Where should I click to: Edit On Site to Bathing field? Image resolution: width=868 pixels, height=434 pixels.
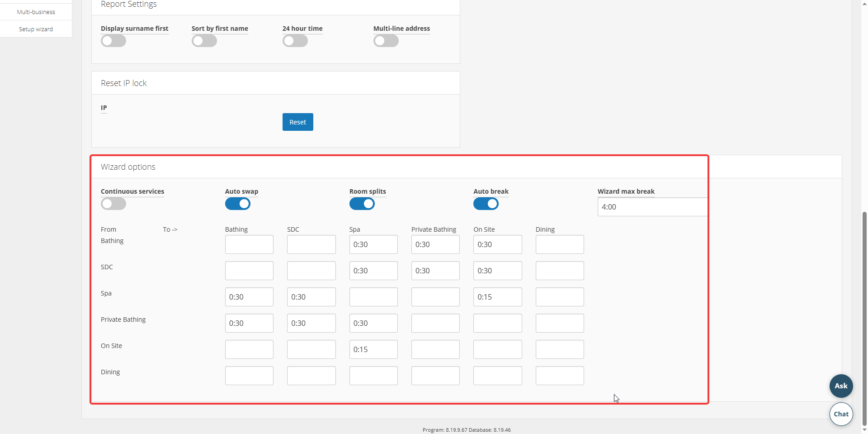pos(249,349)
